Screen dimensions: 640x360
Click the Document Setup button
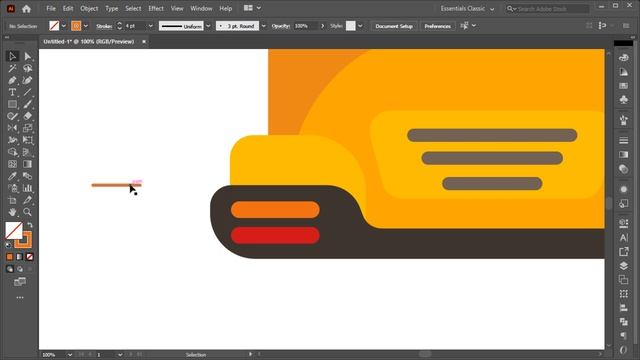coord(394,26)
